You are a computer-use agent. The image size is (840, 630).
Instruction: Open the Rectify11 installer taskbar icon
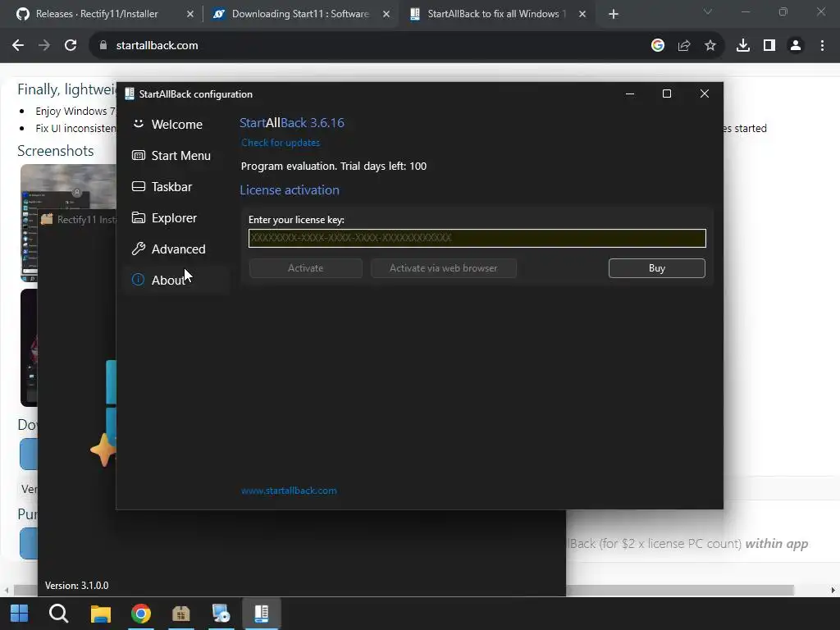(181, 614)
